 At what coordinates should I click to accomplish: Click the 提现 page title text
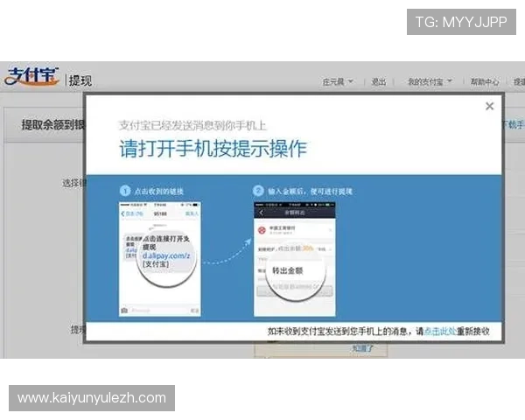[x=80, y=80]
